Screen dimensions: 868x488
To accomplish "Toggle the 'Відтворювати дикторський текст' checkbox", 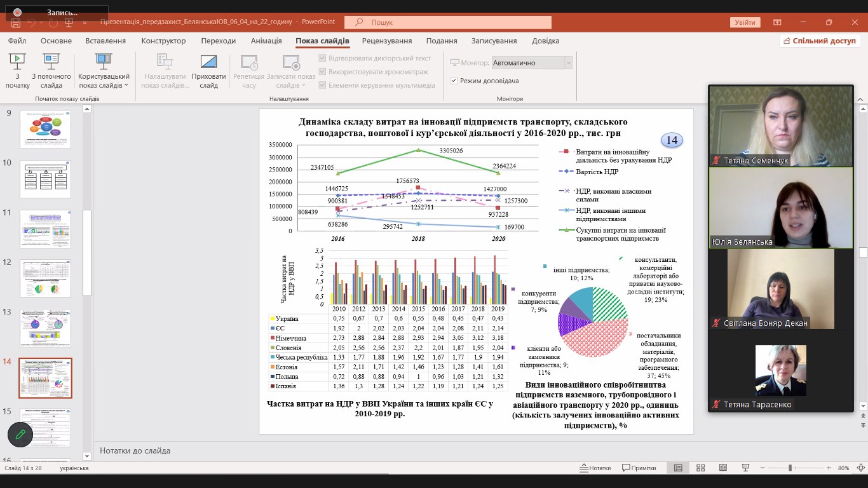I will pos(322,58).
